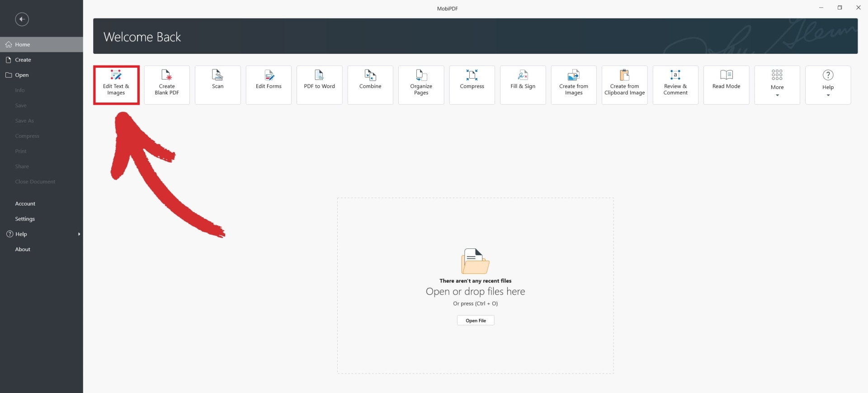Start the Compress tool from the toolbar tiles
868x393 pixels.
tap(472, 84)
